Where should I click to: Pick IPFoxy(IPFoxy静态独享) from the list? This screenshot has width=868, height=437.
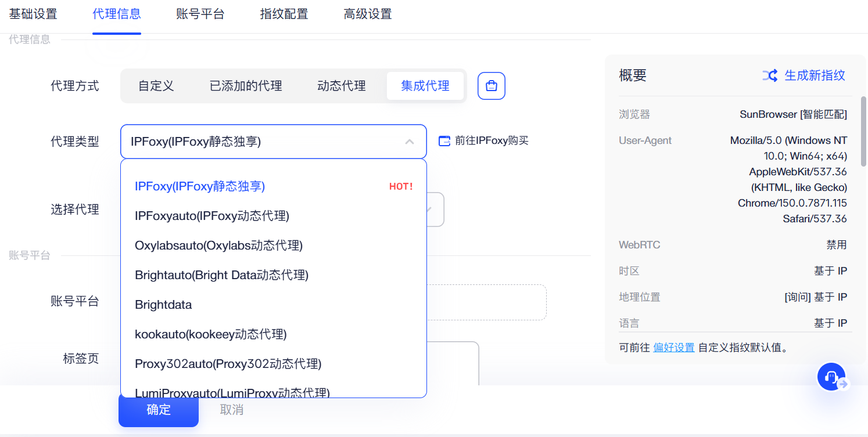[274, 186]
